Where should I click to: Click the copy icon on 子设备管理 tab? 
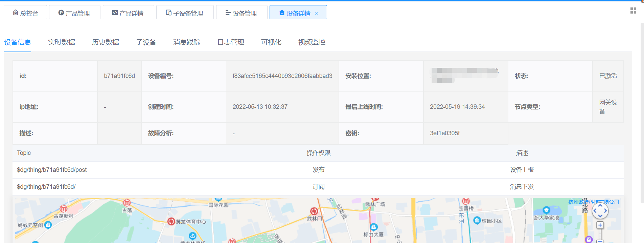click(169, 13)
